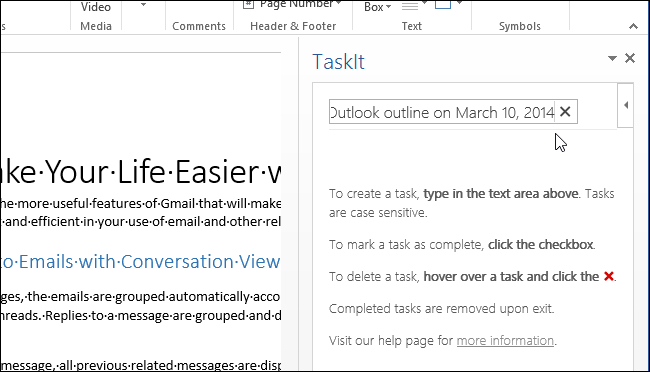Collapse the TaskIt side panel arrow
Viewport: 650px width, 372px height.
[x=626, y=105]
